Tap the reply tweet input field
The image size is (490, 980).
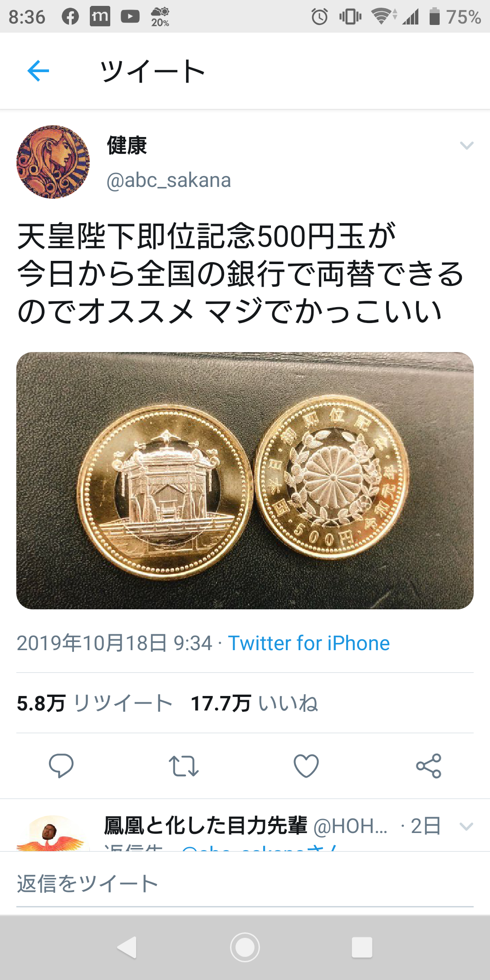(x=245, y=884)
